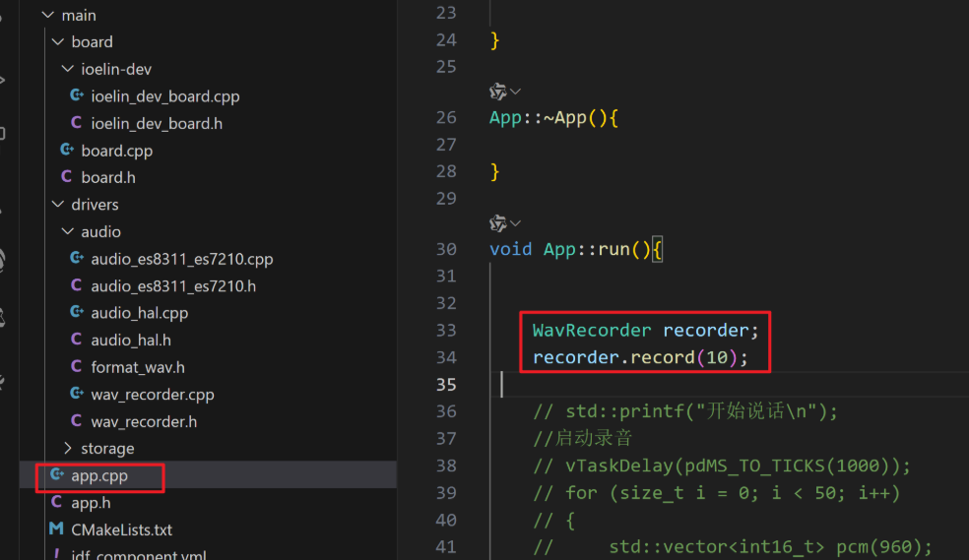Click C icon next to app.h
Viewport: 969px width, 560px height.
click(57, 502)
